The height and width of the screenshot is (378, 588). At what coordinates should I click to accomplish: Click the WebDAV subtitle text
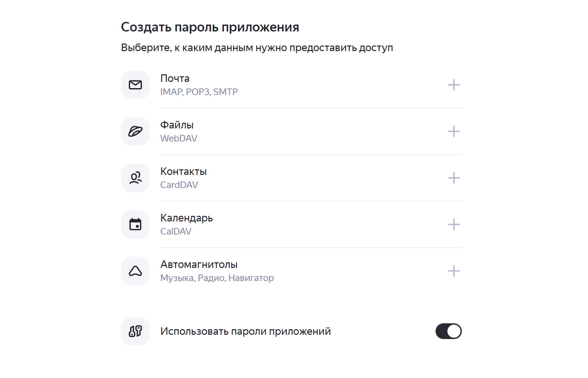click(179, 138)
